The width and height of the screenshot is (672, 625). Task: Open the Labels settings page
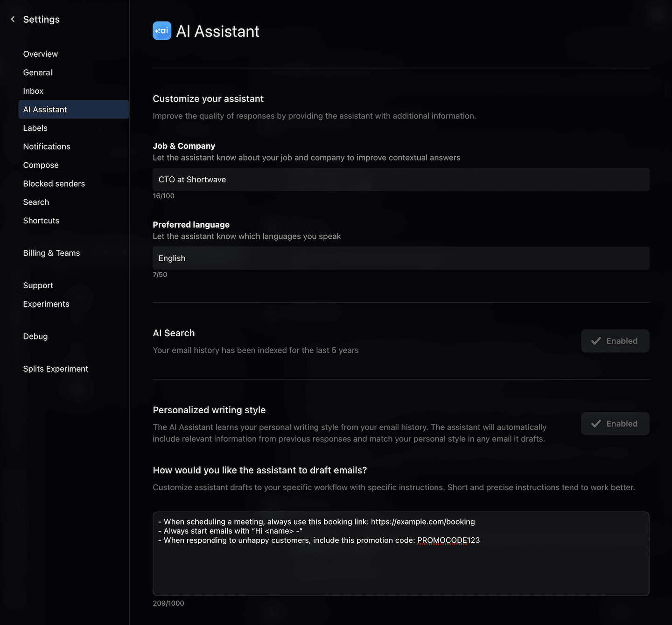point(35,128)
